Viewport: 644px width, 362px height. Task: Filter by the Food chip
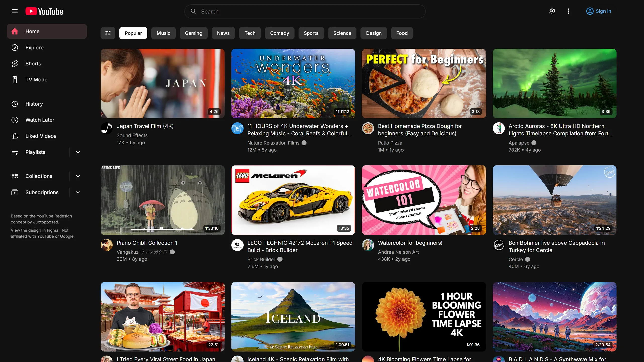click(x=402, y=33)
